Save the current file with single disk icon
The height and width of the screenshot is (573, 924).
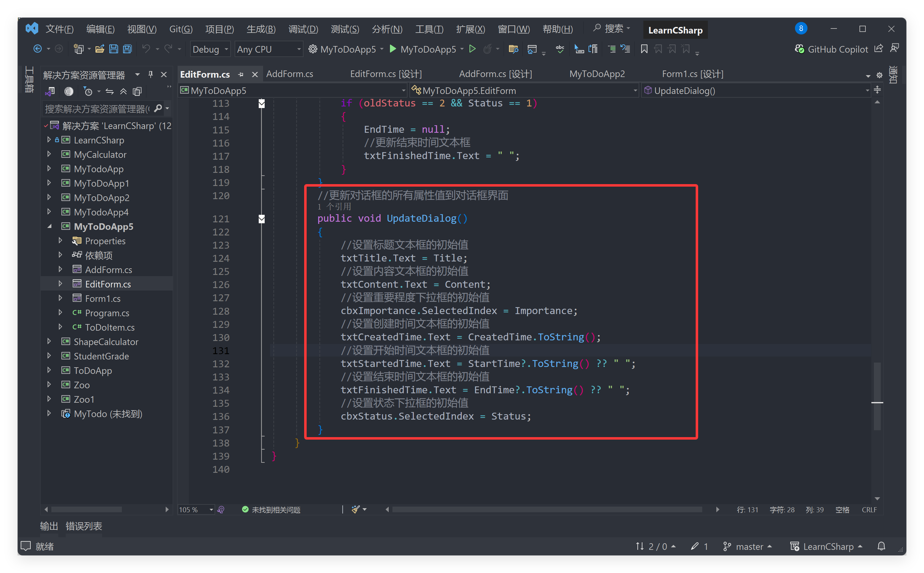114,49
